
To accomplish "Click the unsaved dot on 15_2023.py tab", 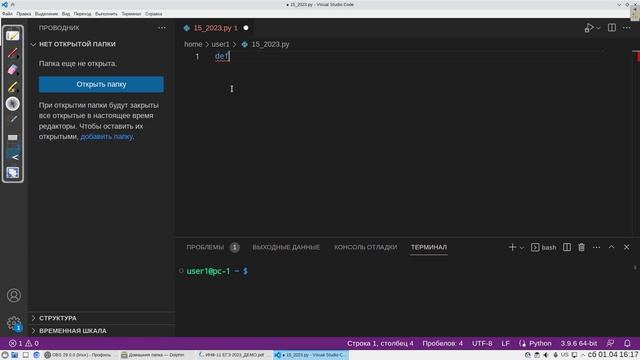I will pyautogui.click(x=246, y=28).
